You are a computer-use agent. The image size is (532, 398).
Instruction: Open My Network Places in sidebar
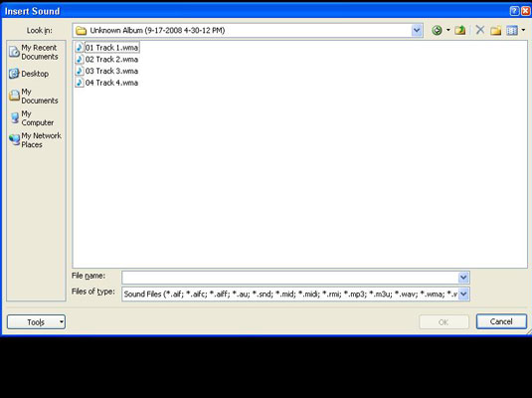[x=35, y=140]
